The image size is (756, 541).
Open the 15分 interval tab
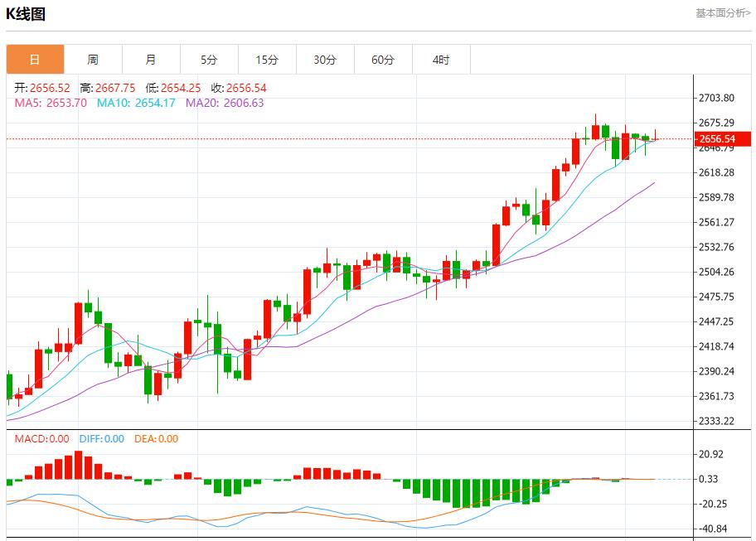click(267, 60)
